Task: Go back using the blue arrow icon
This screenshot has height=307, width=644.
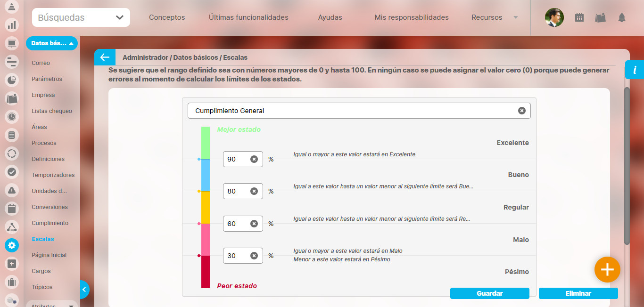Action: (x=105, y=57)
